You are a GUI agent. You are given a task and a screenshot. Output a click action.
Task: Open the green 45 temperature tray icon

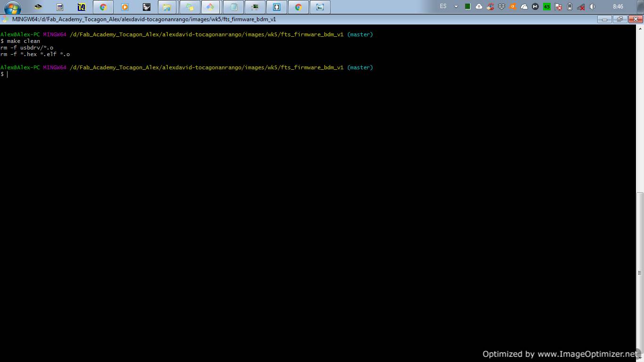click(x=546, y=7)
